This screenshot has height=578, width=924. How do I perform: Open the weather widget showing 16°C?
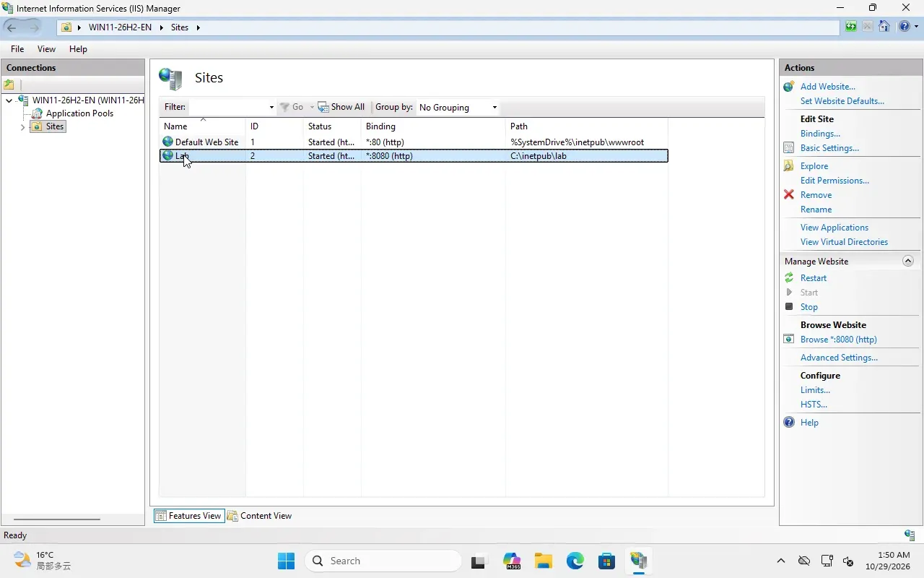(42, 561)
